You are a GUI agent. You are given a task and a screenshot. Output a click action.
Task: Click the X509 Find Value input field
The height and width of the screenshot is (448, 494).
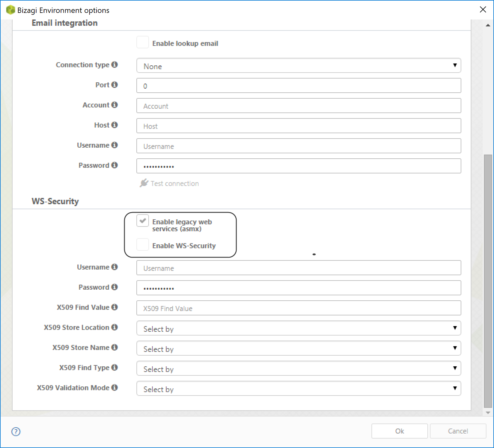(x=299, y=308)
